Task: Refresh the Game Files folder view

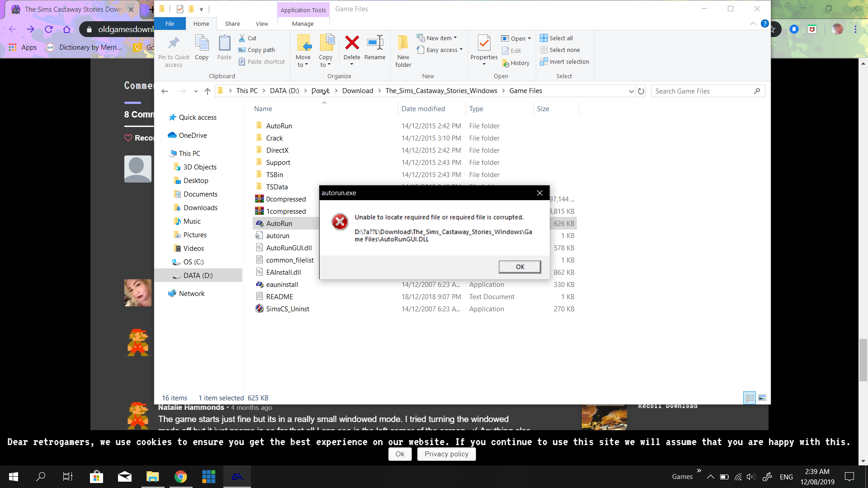Action: (x=641, y=91)
